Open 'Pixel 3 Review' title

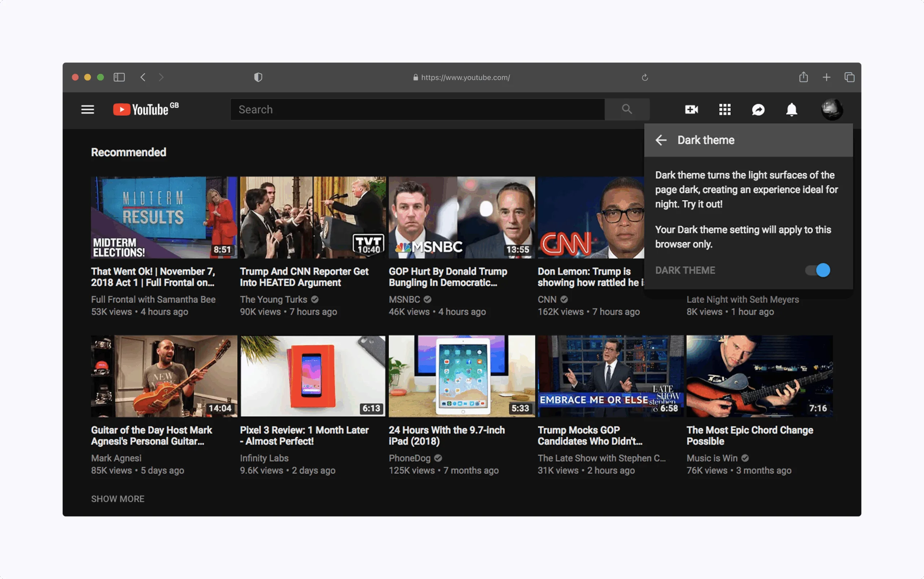click(x=304, y=435)
